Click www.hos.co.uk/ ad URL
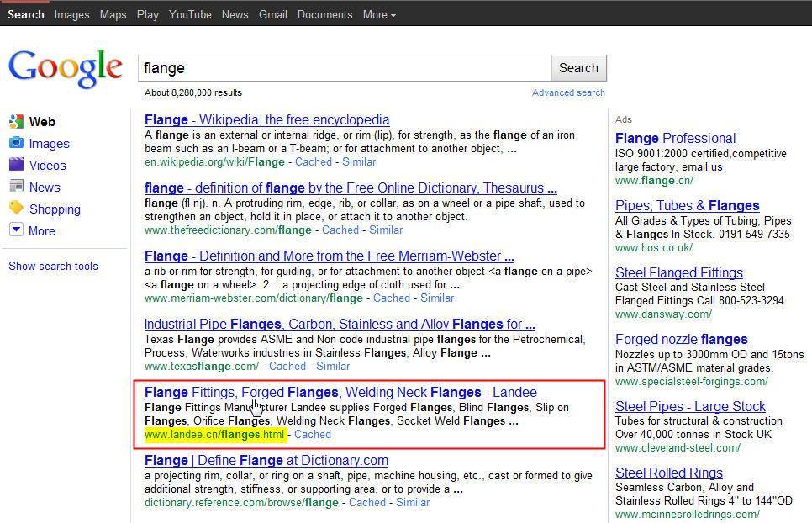This screenshot has height=523, width=812. pyautogui.click(x=653, y=247)
